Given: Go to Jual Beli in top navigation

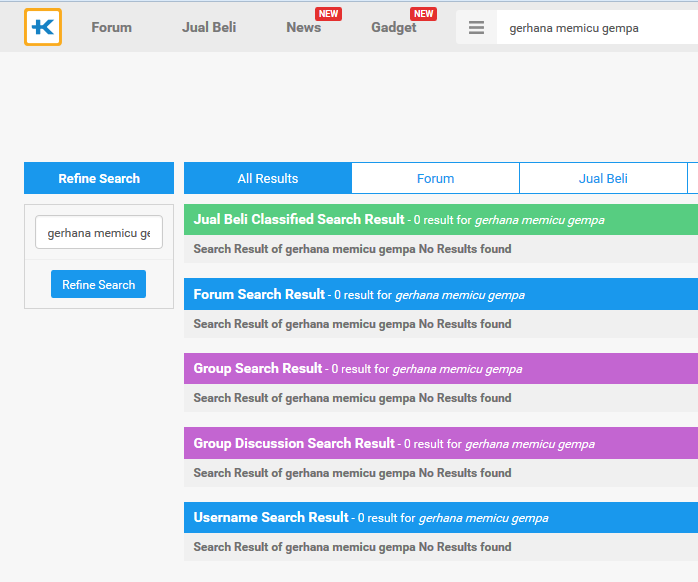Looking at the screenshot, I should 209,28.
